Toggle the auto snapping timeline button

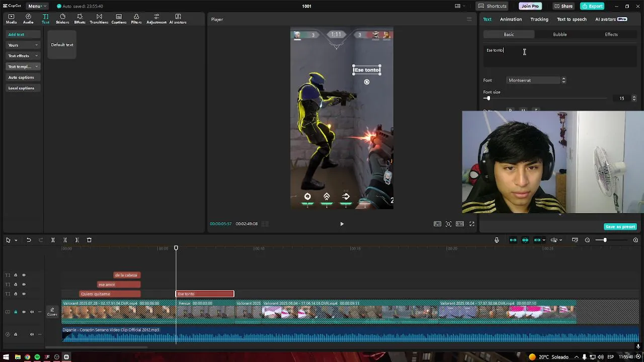[525, 240]
